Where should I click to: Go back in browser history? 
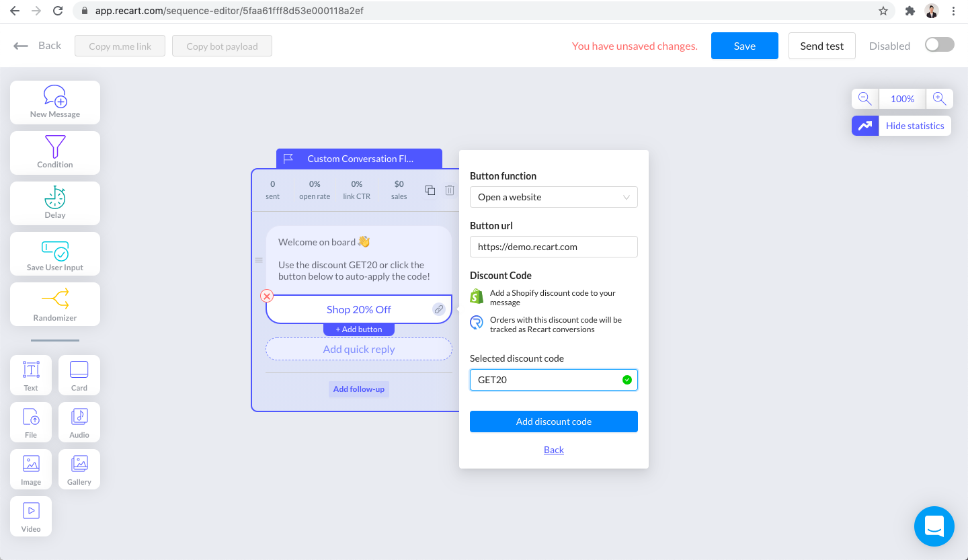pyautogui.click(x=15, y=11)
